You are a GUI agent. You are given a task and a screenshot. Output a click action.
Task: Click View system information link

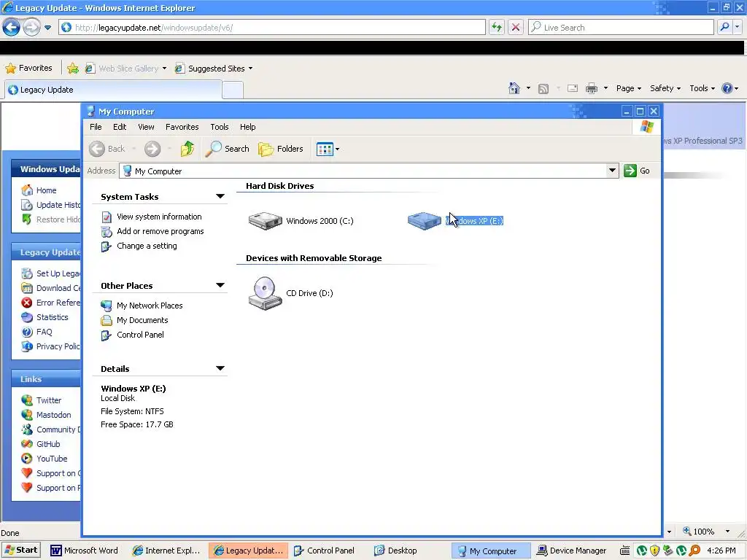coord(159,217)
